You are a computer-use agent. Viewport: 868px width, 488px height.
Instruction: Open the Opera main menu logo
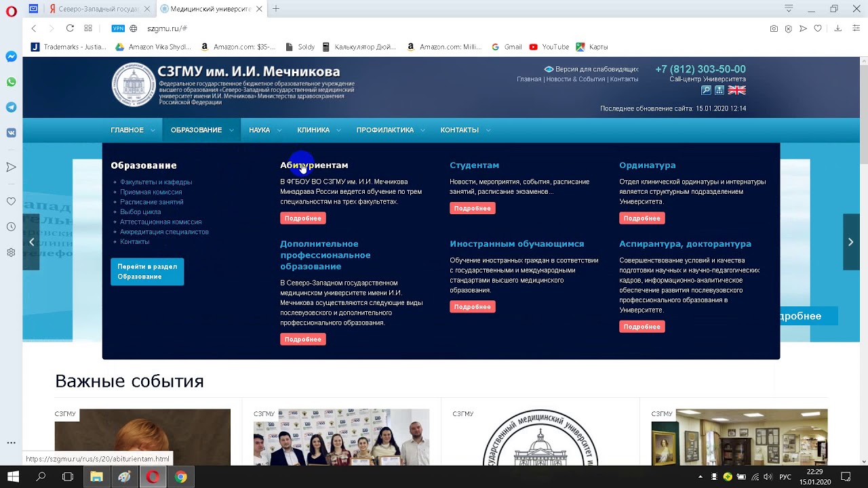[11, 11]
